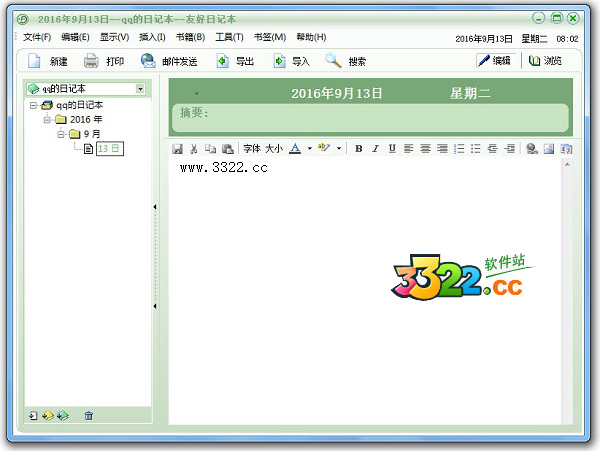Apply the text highlight color icon
600x451 pixels.
click(x=324, y=148)
